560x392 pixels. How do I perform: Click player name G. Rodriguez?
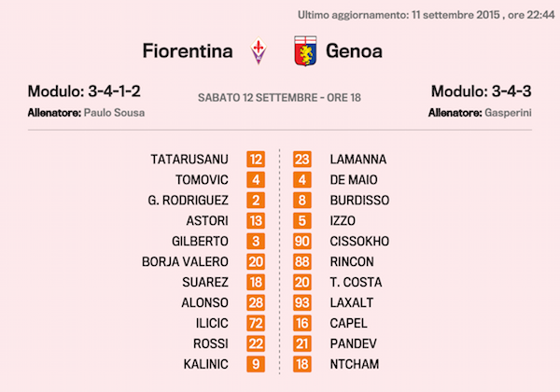189,200
